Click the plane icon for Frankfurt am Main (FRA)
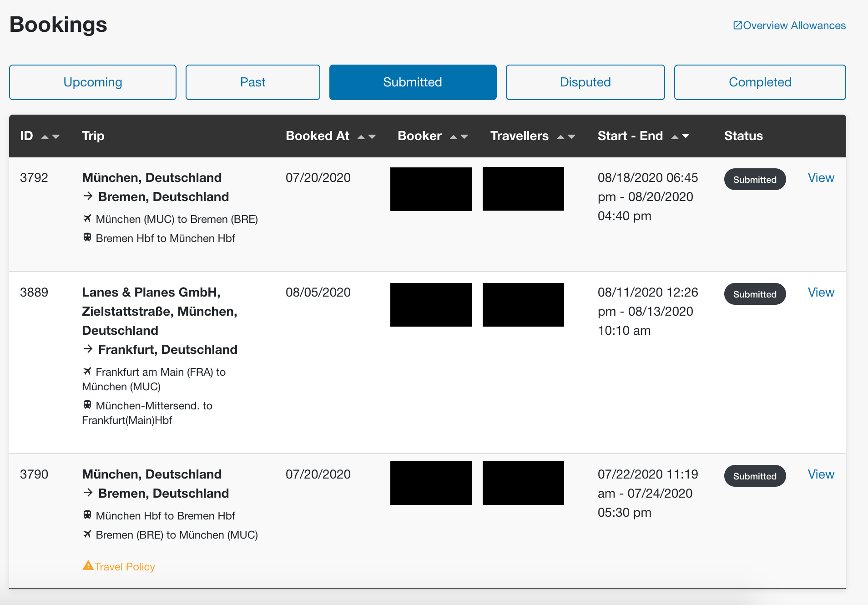 click(87, 371)
